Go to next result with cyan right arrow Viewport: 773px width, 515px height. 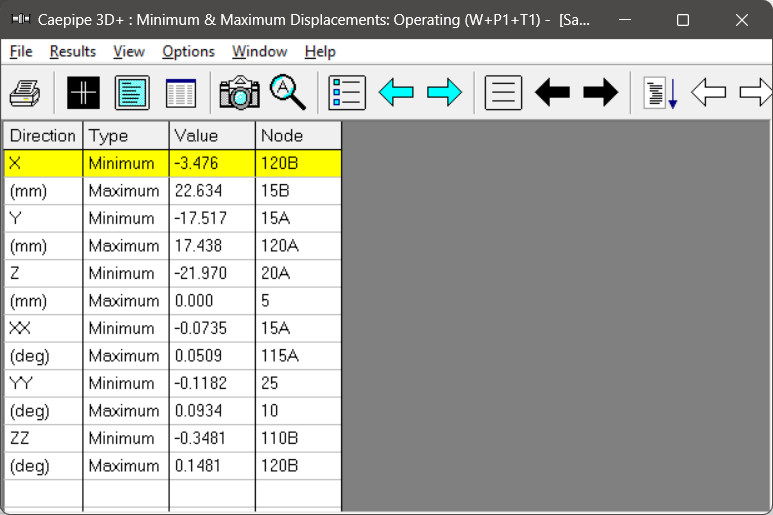pos(445,92)
